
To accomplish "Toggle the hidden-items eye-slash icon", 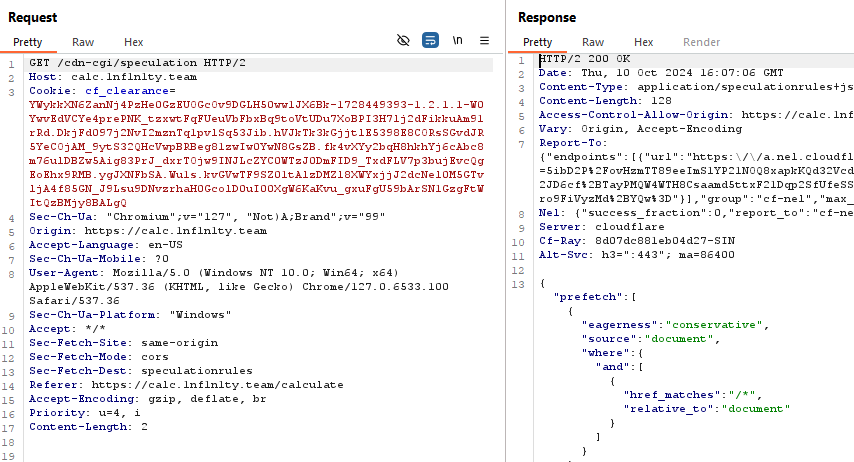I will [404, 41].
